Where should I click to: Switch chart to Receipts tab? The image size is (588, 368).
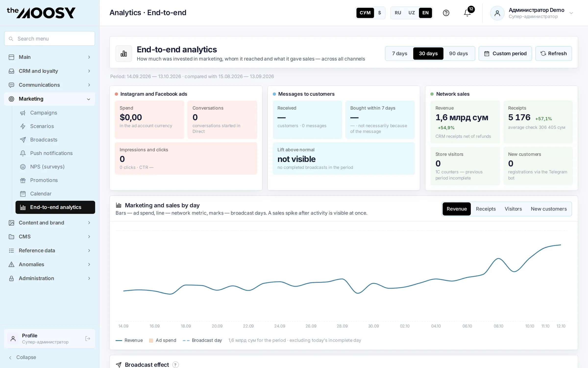[x=486, y=209]
